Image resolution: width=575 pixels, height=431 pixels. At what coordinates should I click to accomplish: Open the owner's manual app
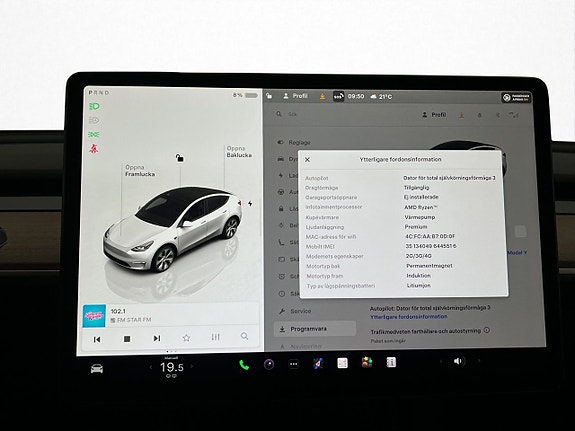tap(391, 362)
